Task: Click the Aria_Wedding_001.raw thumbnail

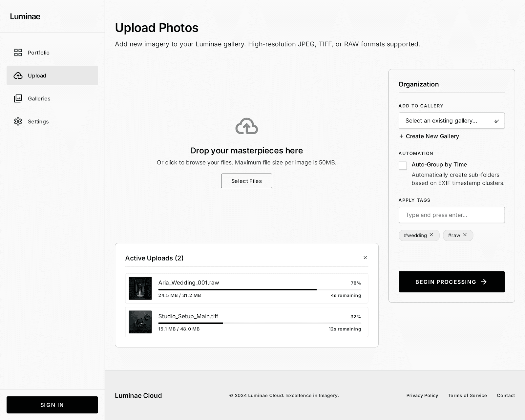Action: tap(140, 288)
